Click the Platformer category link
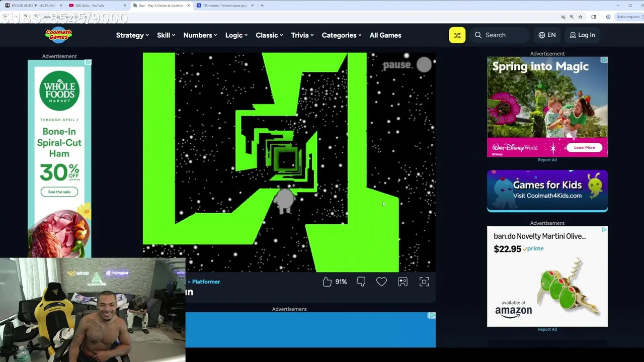 click(206, 282)
